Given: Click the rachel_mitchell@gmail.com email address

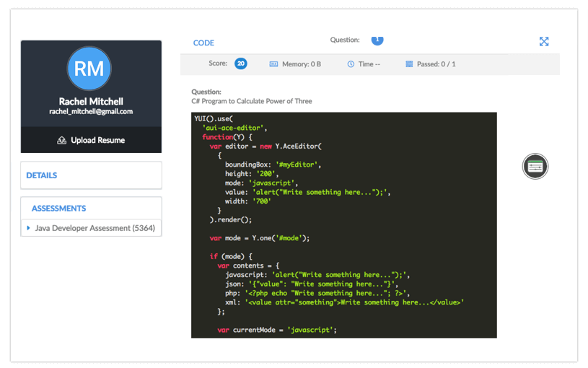Looking at the screenshot, I should click(91, 112).
